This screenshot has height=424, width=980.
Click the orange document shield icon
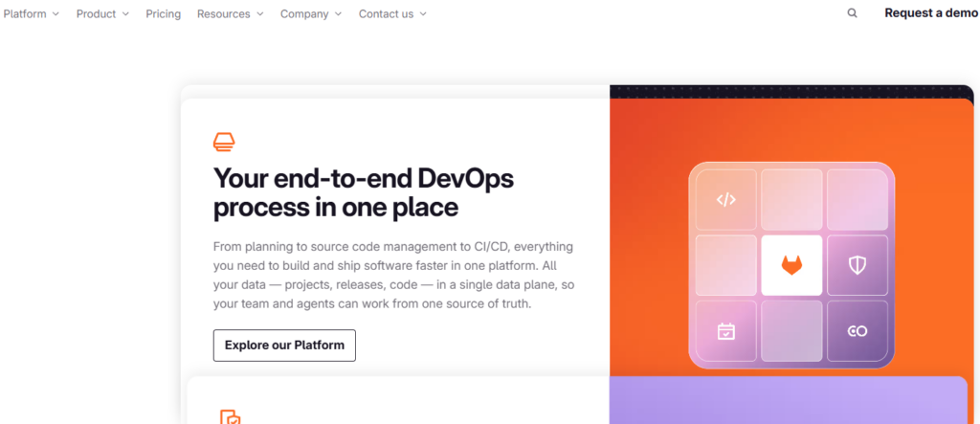coord(231,417)
